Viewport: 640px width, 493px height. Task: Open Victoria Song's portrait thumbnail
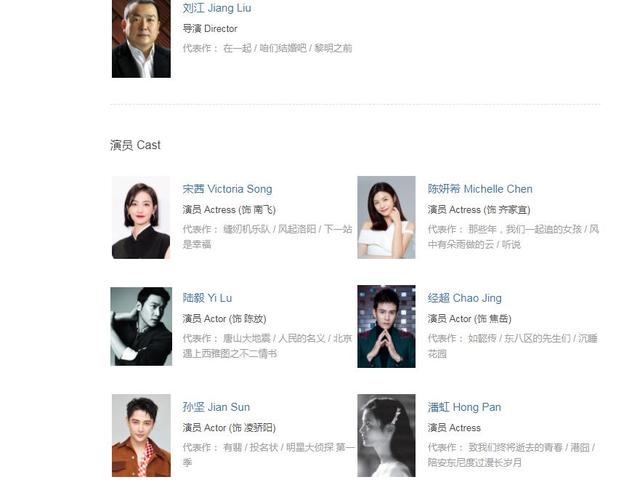tap(141, 218)
